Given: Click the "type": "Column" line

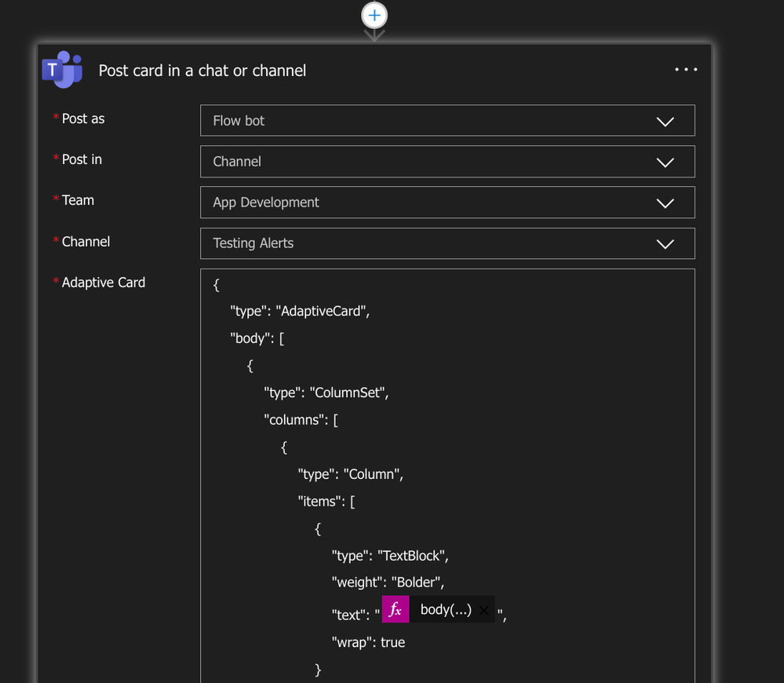Looking at the screenshot, I should pyautogui.click(x=351, y=474).
